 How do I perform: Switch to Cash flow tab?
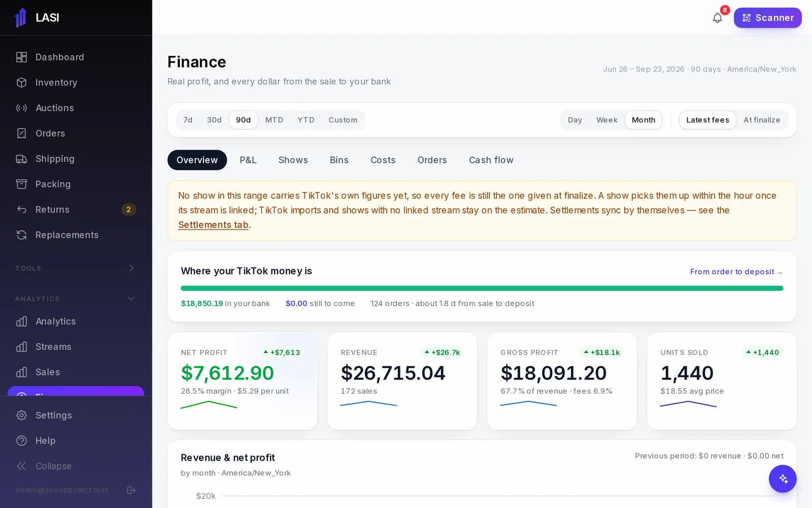tap(491, 160)
